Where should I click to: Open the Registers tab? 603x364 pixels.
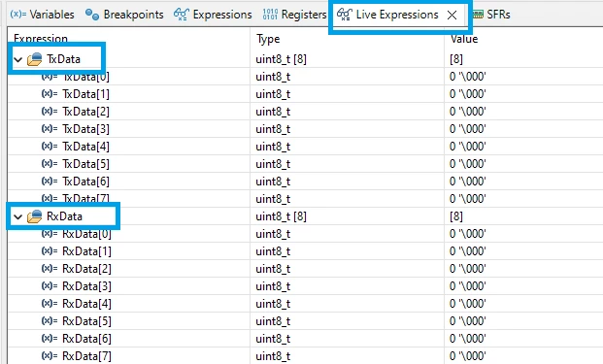click(x=294, y=15)
